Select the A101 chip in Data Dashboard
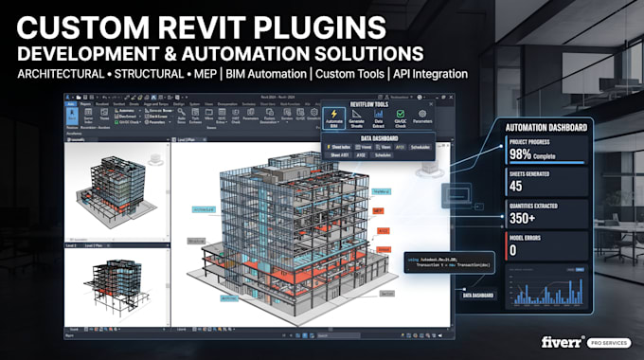644x360 pixels. point(400,147)
